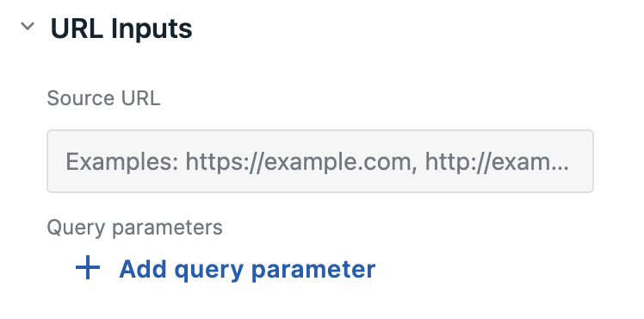The width and height of the screenshot is (644, 319).
Task: Click the Query parameters label
Action: 134,228
